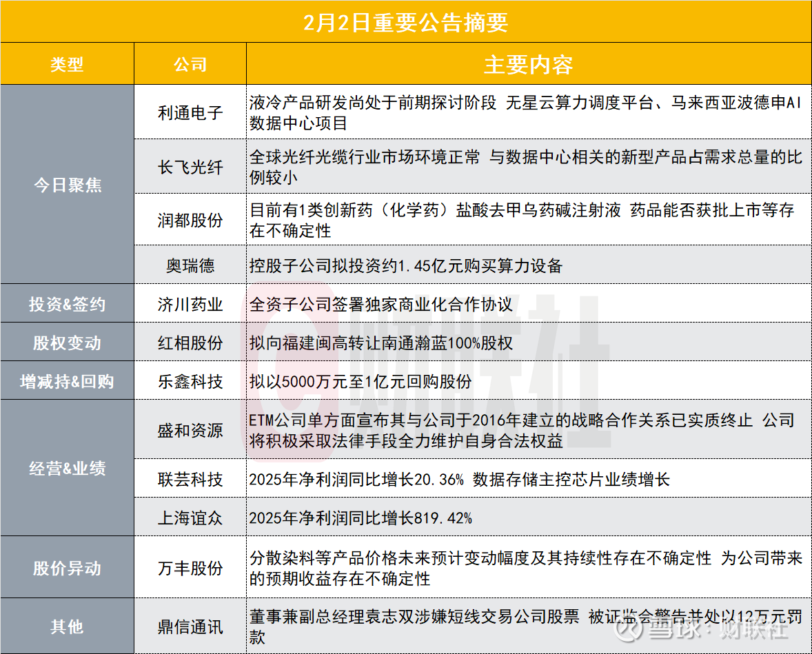Click the 主要内容 column header
The image size is (812, 654).
coord(528,65)
